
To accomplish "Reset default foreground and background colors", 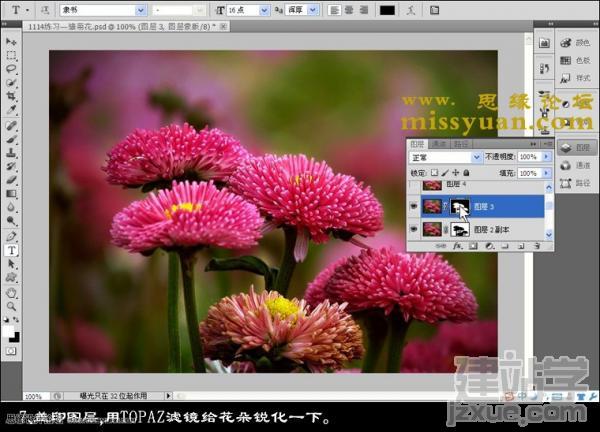I will 7,319.
